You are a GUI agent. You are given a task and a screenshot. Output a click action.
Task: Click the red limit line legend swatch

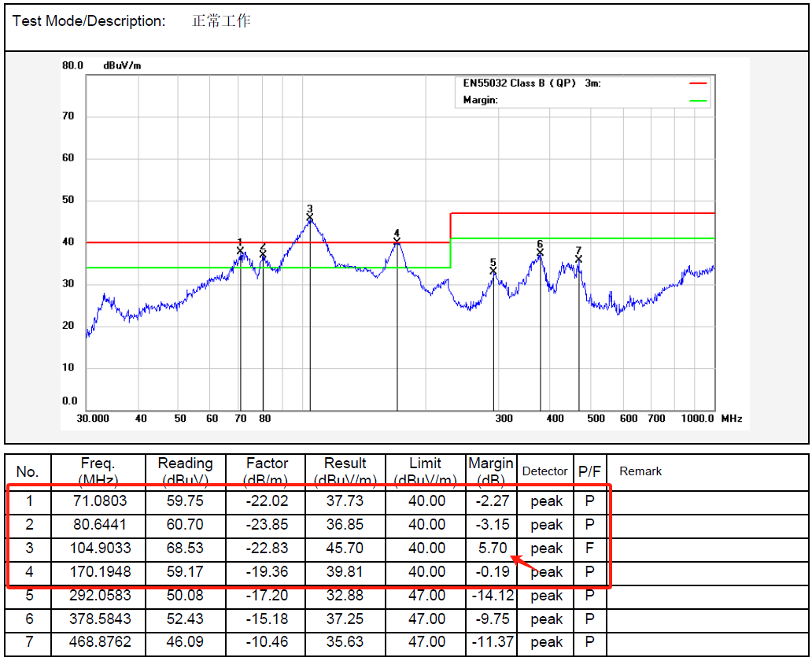click(698, 83)
